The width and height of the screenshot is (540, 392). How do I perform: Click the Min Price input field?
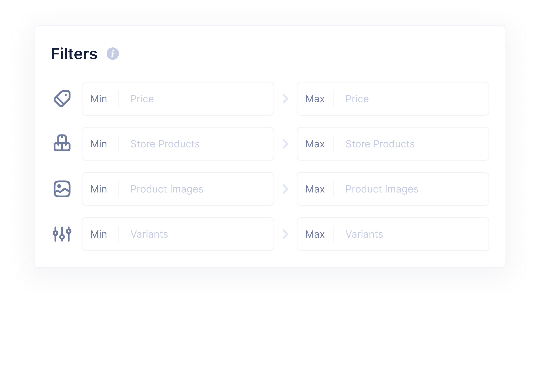(191, 99)
